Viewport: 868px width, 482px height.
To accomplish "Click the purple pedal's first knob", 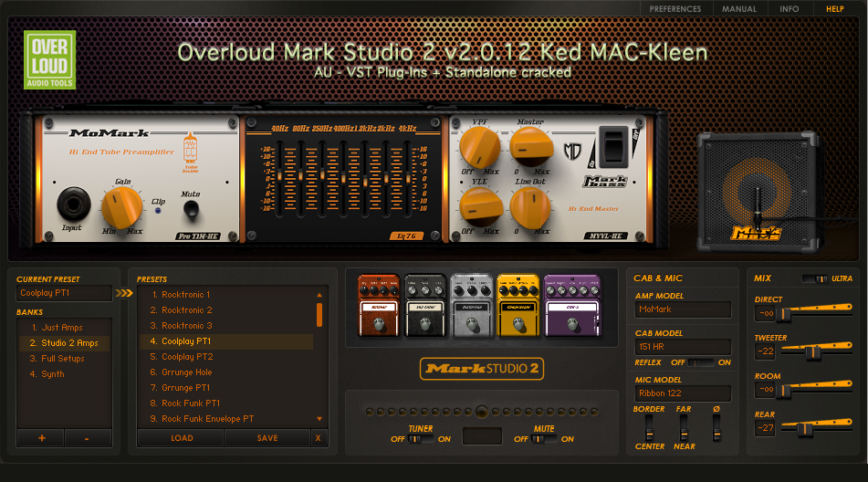I will (550, 290).
